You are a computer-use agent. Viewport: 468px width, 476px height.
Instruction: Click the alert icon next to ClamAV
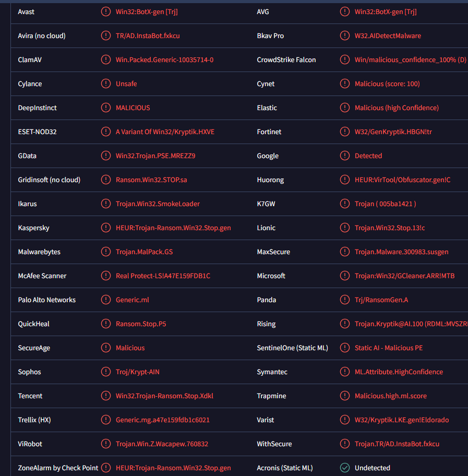pyautogui.click(x=106, y=60)
